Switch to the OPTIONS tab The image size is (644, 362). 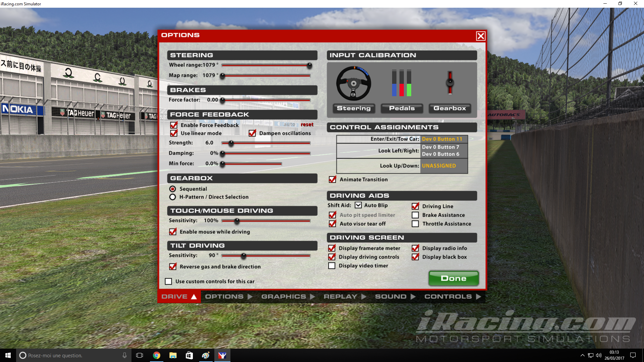coord(228,297)
